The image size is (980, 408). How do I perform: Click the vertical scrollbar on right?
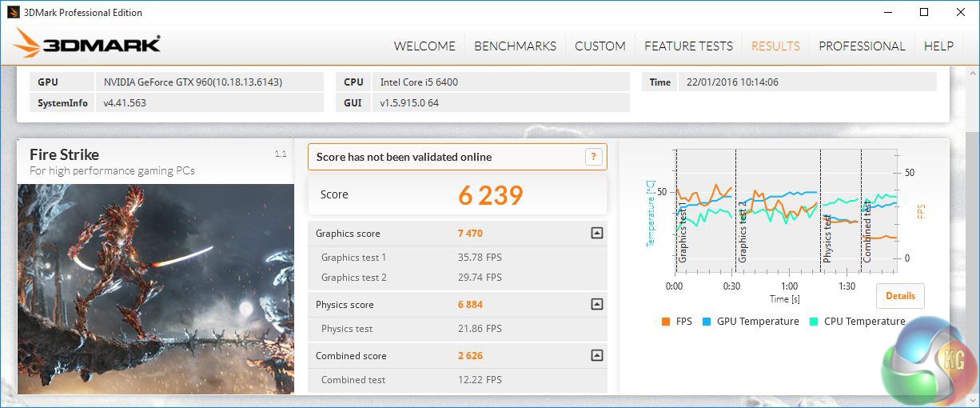972,240
